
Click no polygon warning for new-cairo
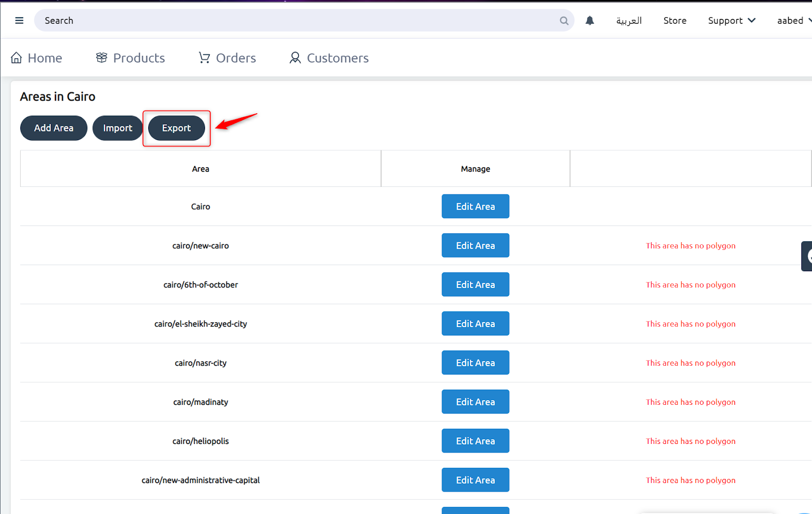coord(690,246)
